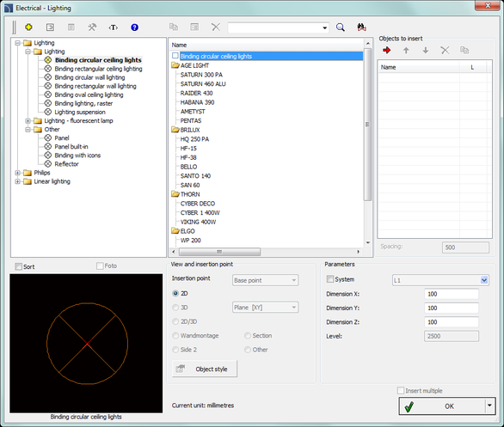Select SATURN 300 PA in name list

coord(201,75)
